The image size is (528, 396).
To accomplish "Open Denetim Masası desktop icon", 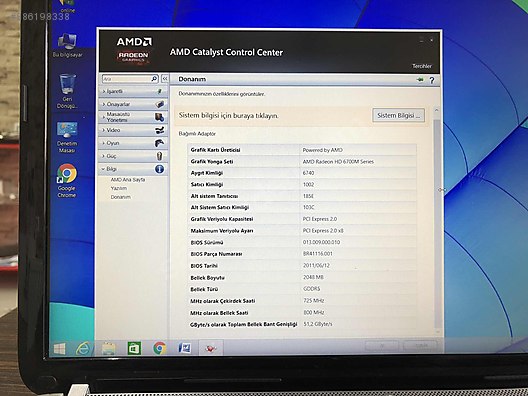I will 67,137.
